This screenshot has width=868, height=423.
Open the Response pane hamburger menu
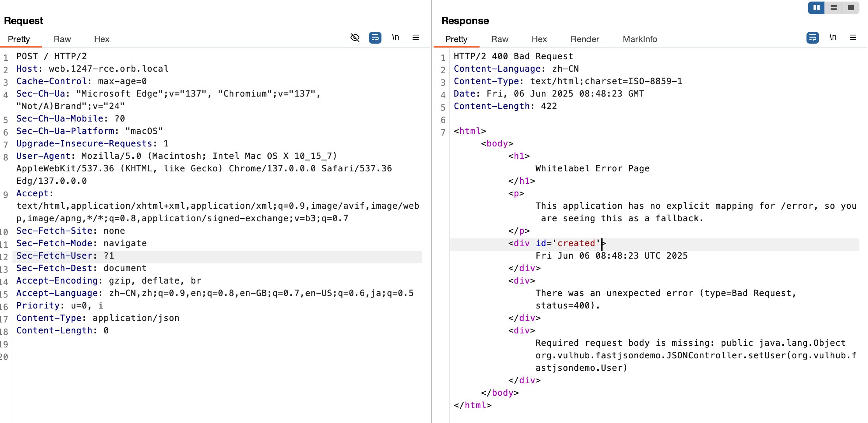click(x=853, y=37)
